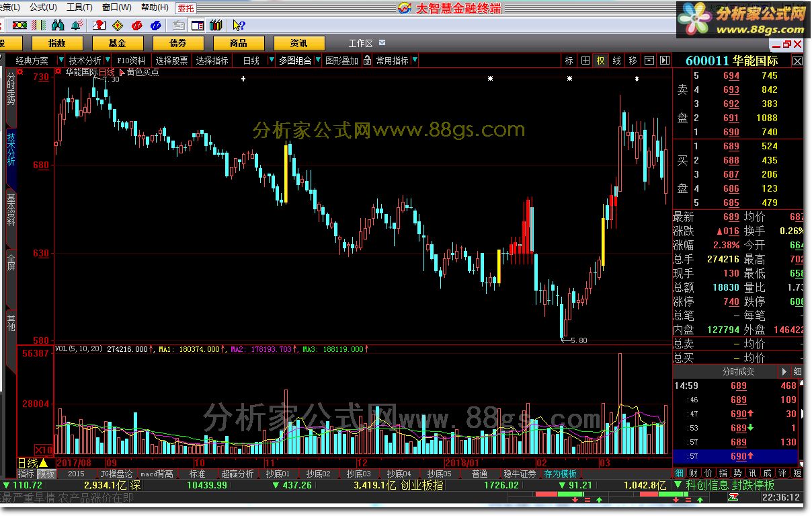Click the 科创信息 封跌停板 ticker text
Screen dimensions: 812x516
coord(730,485)
